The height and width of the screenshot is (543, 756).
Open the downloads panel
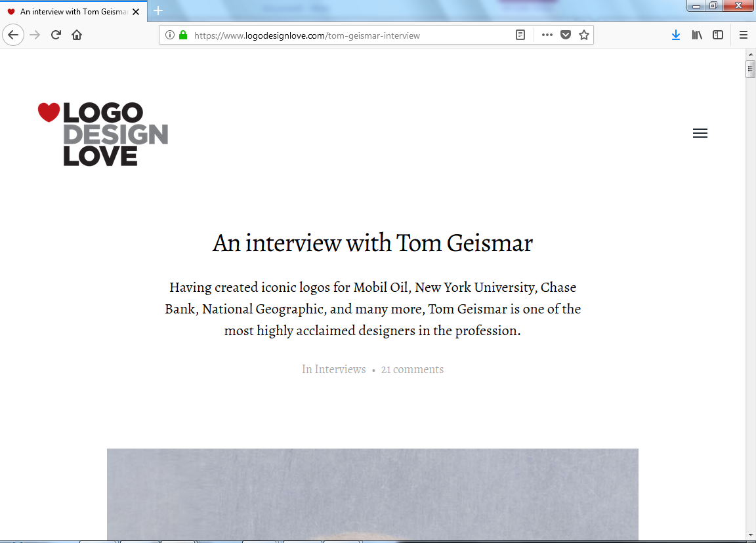(x=676, y=35)
